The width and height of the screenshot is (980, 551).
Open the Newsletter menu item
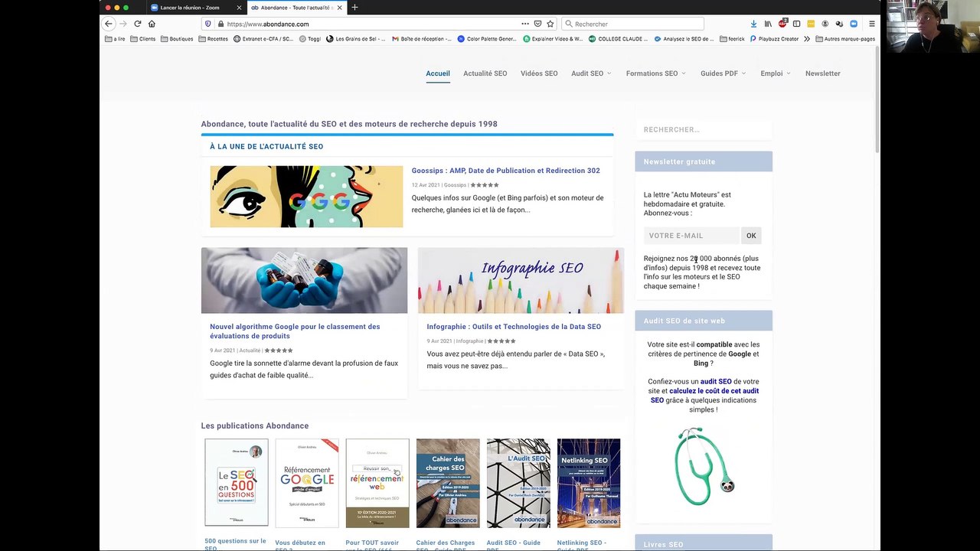pos(823,73)
